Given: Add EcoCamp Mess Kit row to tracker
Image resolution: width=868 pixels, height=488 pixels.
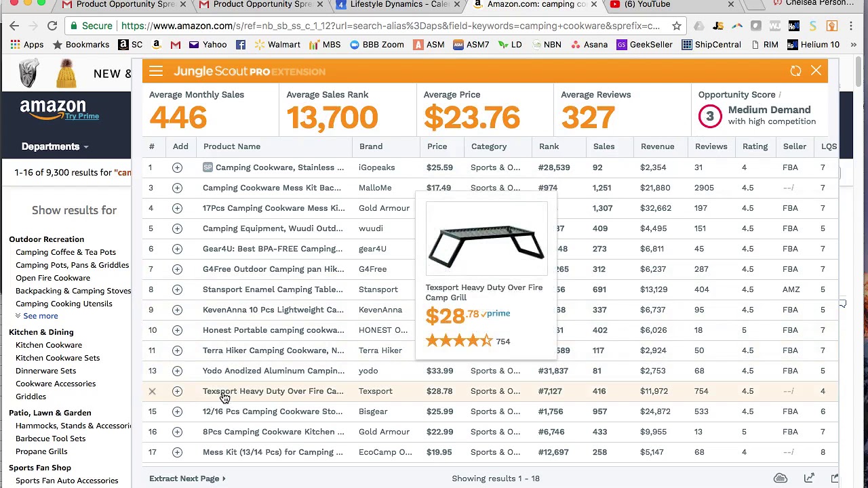Looking at the screenshot, I should coord(177,452).
